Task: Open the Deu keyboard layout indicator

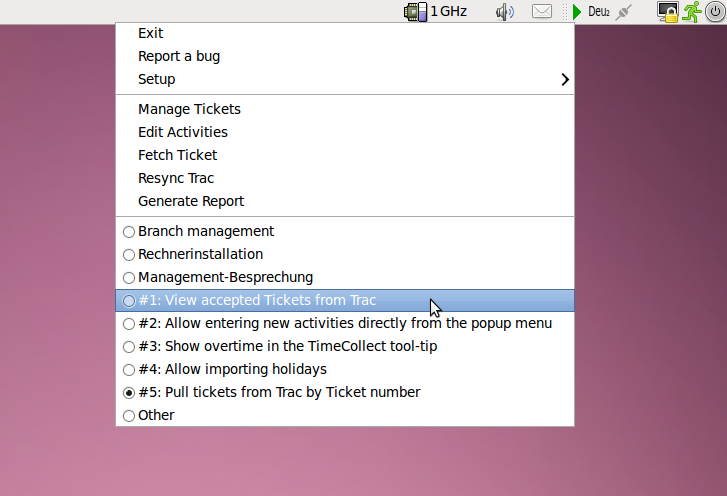Action: (x=599, y=12)
